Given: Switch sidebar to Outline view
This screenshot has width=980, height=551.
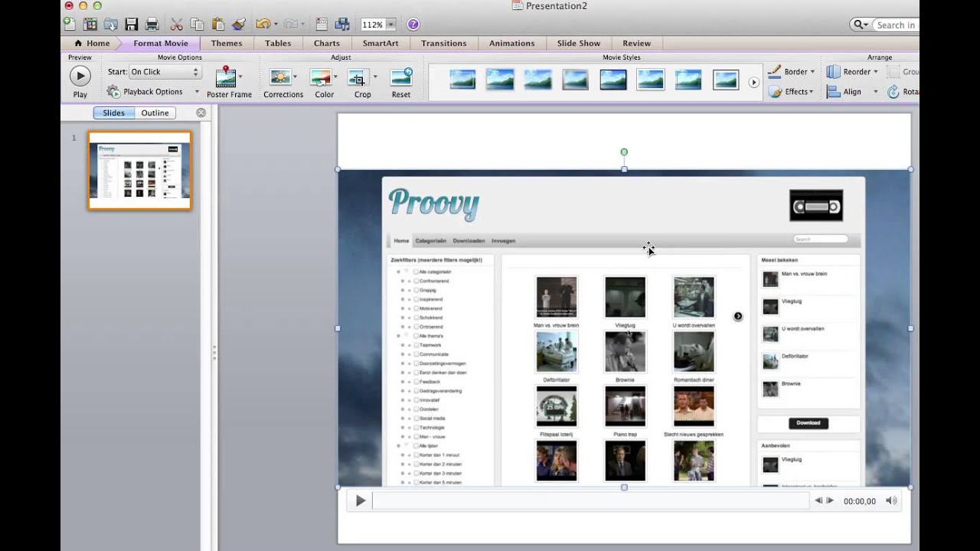Looking at the screenshot, I should [155, 112].
